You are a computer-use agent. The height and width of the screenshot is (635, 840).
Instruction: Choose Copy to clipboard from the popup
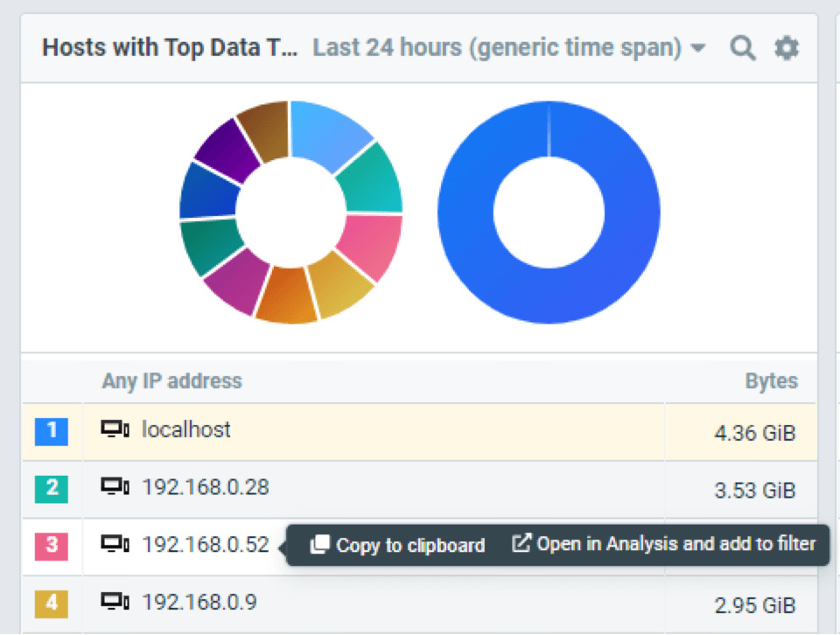click(409, 546)
